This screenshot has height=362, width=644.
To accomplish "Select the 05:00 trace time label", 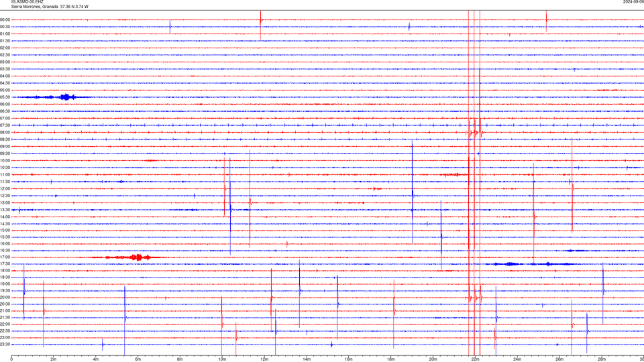I will pyautogui.click(x=5, y=90).
